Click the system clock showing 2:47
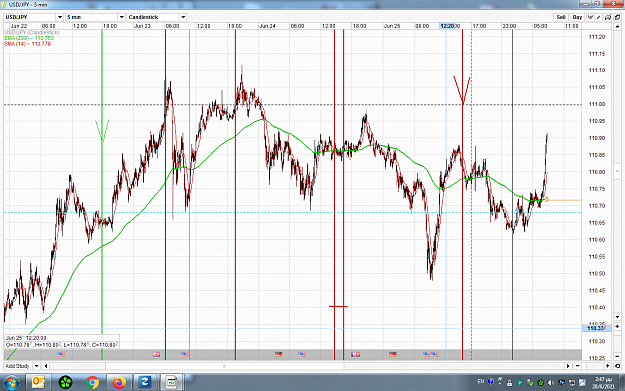The height and width of the screenshot is (391, 625). point(603,383)
